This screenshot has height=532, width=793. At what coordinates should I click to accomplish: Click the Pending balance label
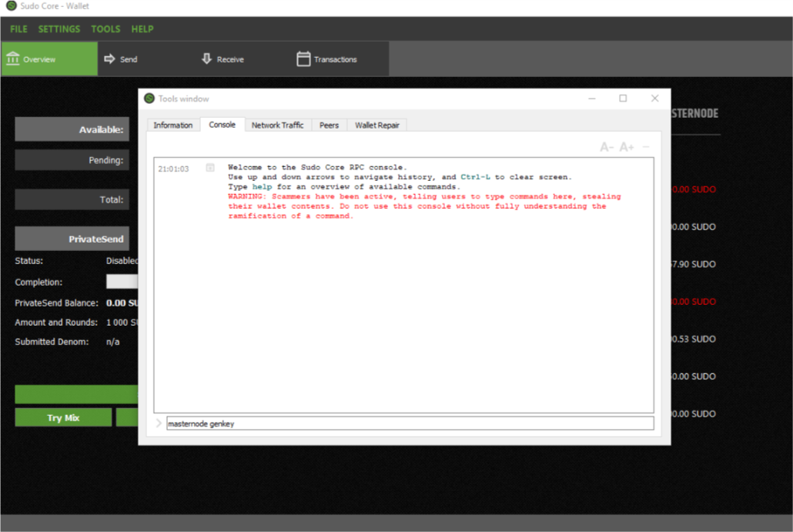[72, 160]
